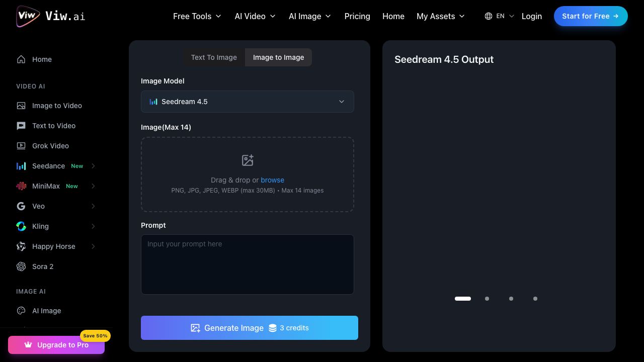Click the Sora 2 OpenAI icon
This screenshot has height=362, width=644.
coord(21,266)
